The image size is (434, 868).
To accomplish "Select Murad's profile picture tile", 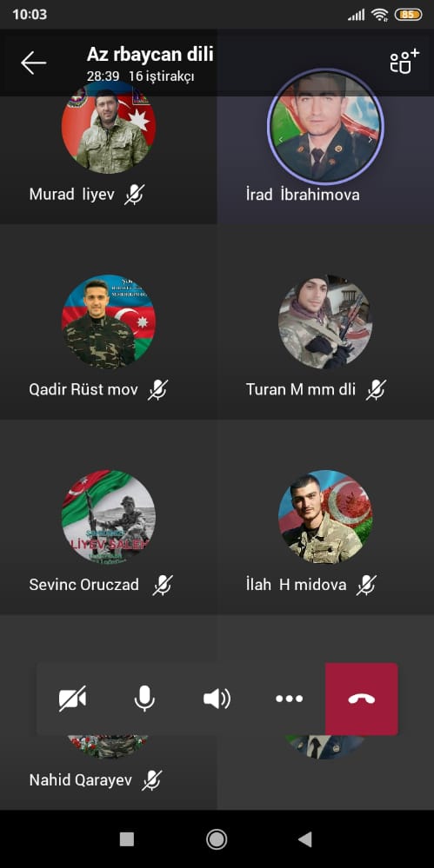I will (109, 127).
